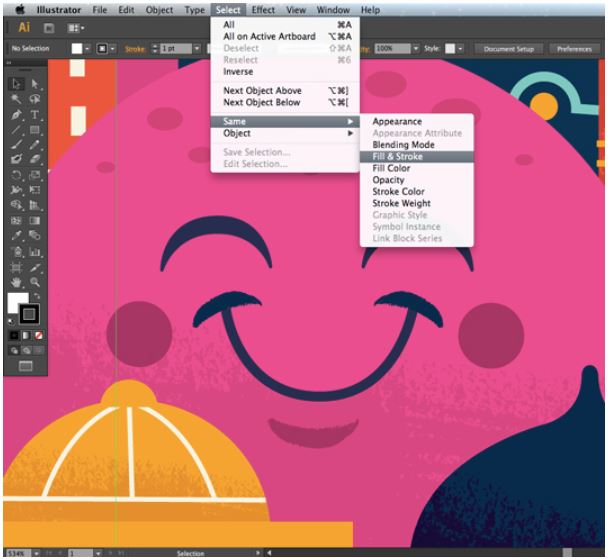608x559 pixels.
Task: Select the Selection (black arrow) tool
Action: [16, 84]
